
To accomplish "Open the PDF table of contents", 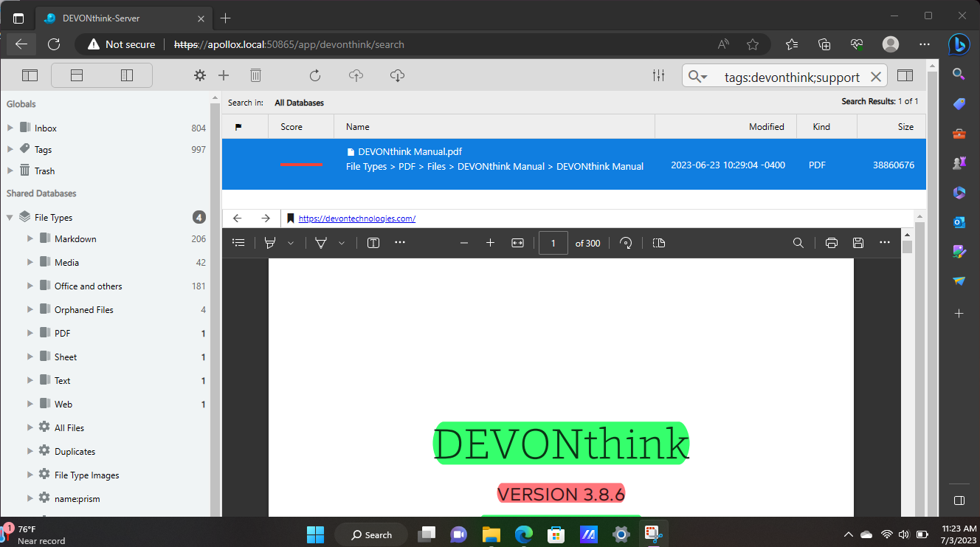I will (238, 243).
